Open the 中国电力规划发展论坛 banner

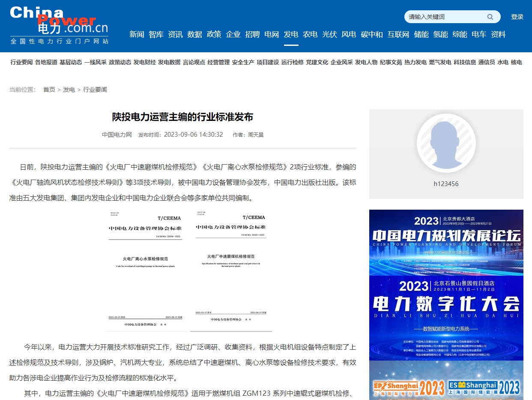(446, 242)
